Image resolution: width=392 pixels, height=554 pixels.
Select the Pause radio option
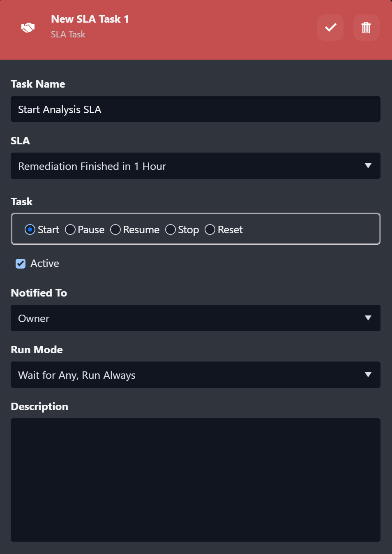coord(70,229)
